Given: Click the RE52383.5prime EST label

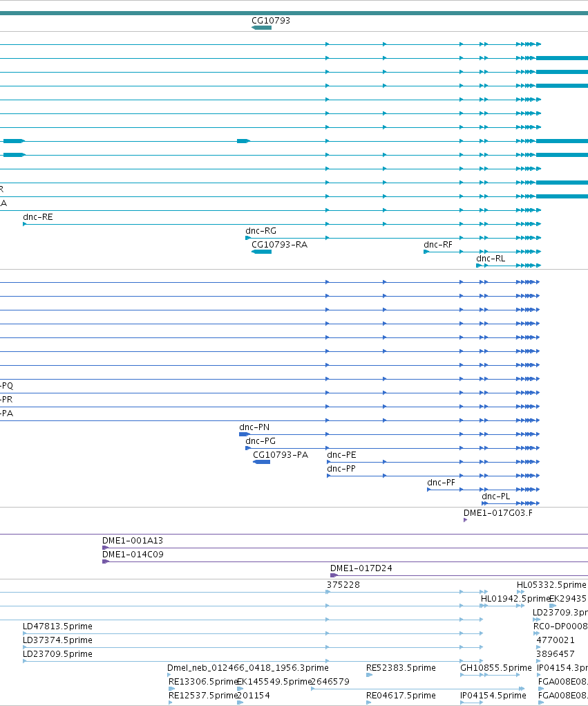Looking at the screenshot, I should click(x=401, y=668).
